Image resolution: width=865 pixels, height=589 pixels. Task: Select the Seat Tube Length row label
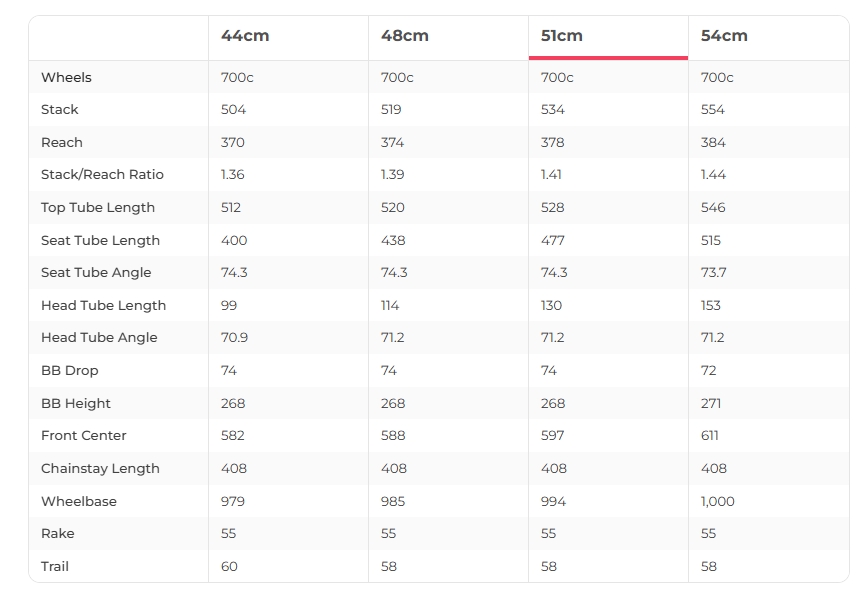click(x=100, y=240)
